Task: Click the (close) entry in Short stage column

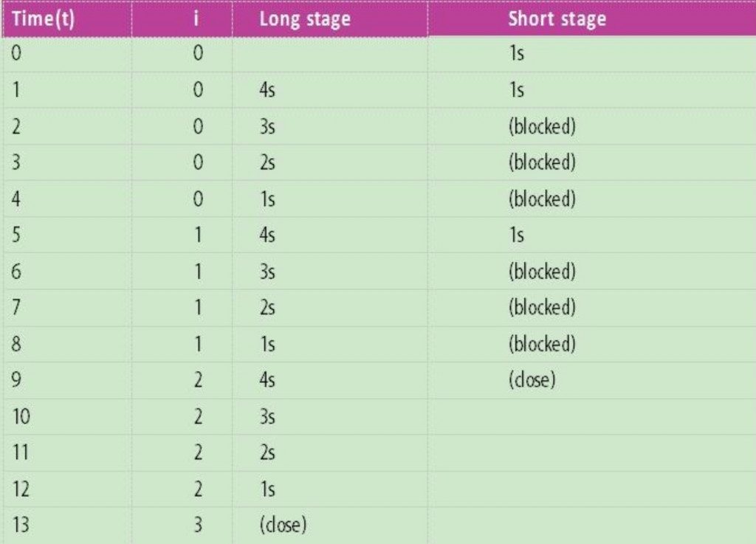Action: point(531,381)
